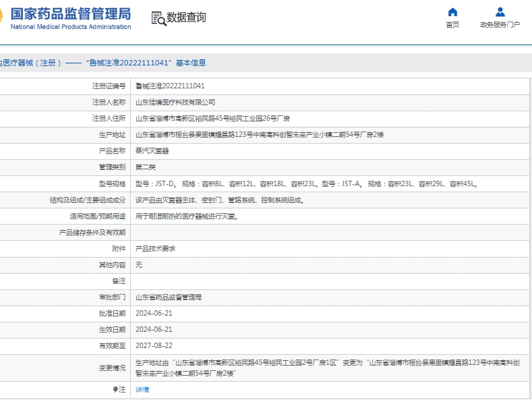Screen dimensions: 532x402
Task: Click expiry date 2027-08-22
Action: [x=154, y=345]
